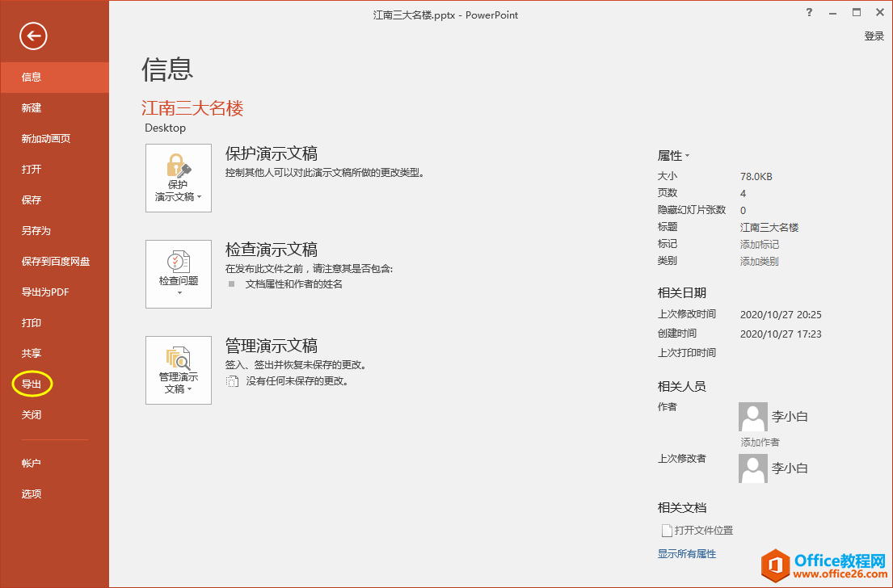Click the 登录 (Sign in) link
Screen dimensions: 893x588
[874, 36]
